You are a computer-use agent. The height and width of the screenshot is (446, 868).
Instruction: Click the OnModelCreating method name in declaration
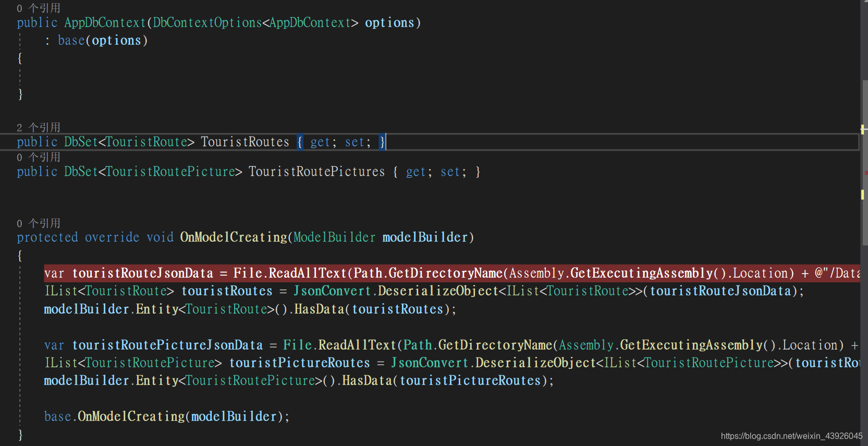click(x=234, y=238)
